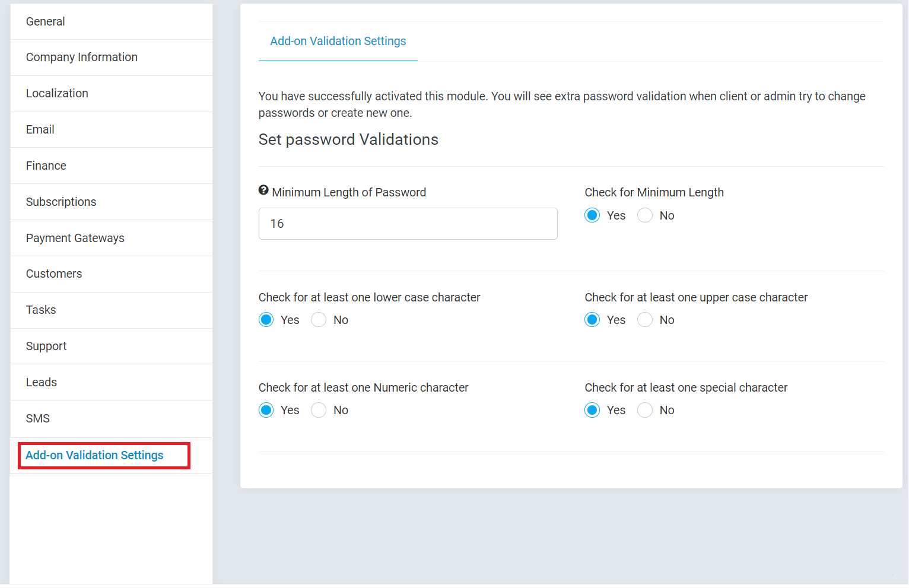Open the Email settings section
This screenshot has width=909, height=588.
click(x=40, y=129)
